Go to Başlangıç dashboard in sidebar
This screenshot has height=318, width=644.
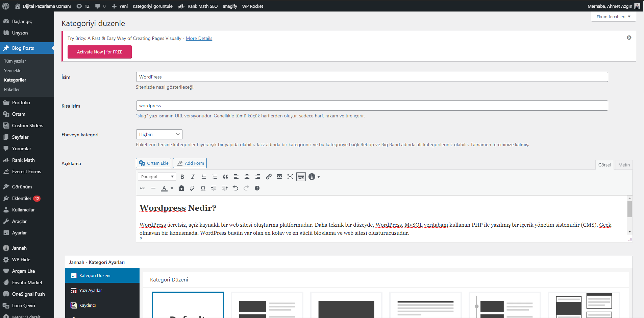[27, 21]
